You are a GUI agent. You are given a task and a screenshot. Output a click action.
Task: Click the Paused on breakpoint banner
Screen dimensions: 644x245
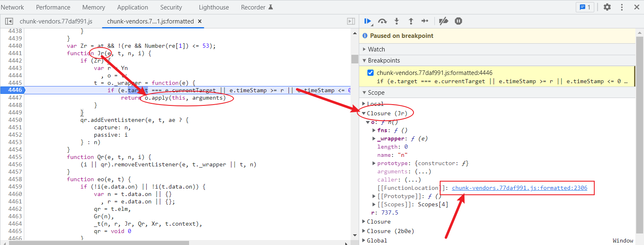[x=498, y=36]
